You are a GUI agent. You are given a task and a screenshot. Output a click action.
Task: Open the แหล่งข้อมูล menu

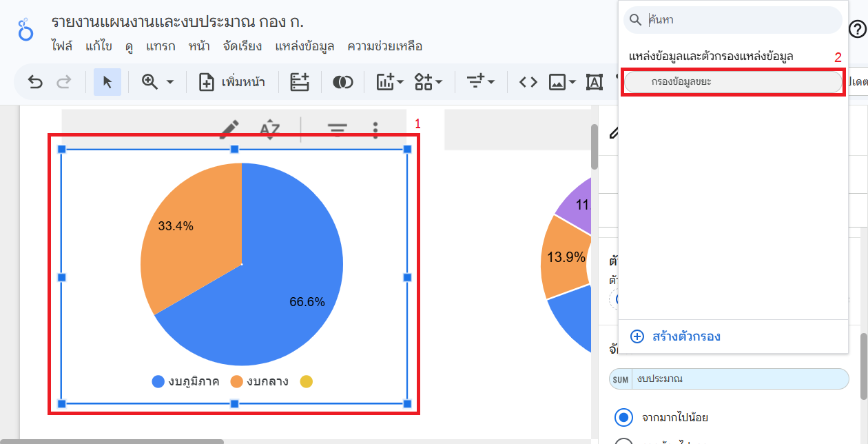tap(304, 46)
